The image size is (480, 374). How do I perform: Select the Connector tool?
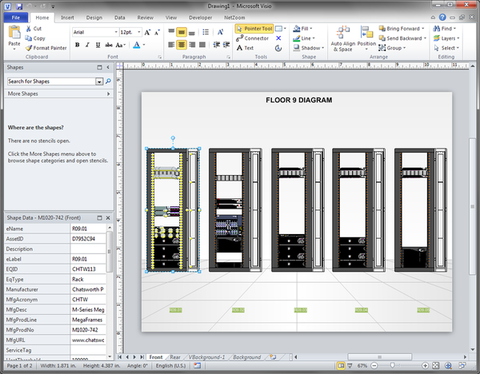pos(252,38)
